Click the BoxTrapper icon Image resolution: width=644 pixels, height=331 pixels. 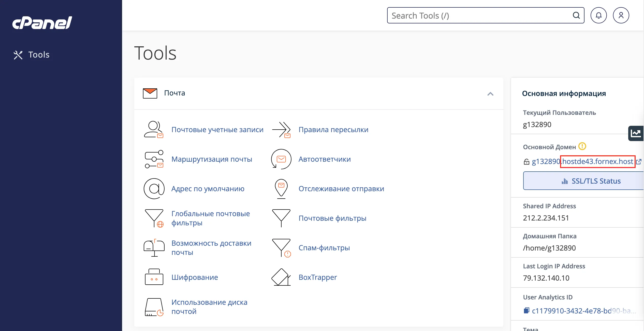(281, 277)
